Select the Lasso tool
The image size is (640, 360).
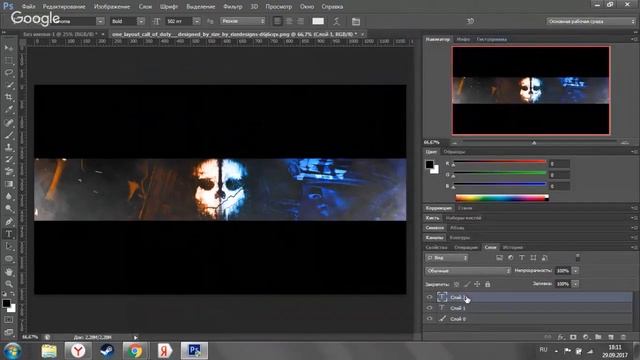pos(9,73)
